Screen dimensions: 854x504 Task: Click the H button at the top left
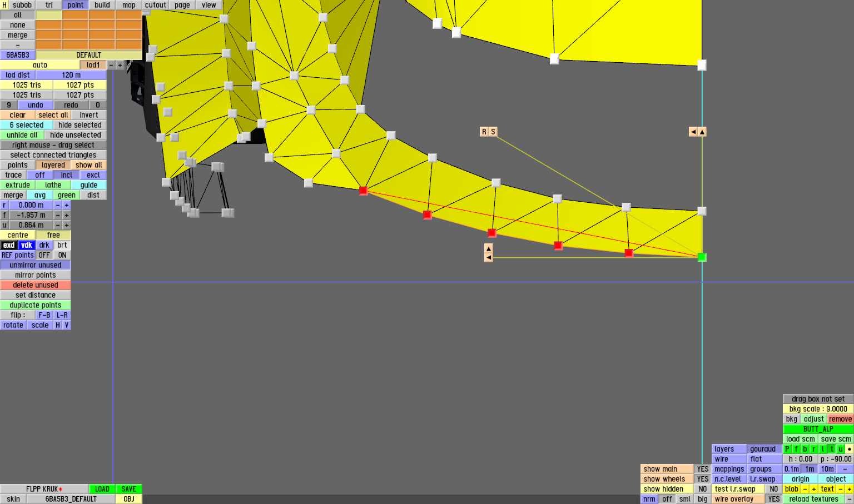coord(4,5)
